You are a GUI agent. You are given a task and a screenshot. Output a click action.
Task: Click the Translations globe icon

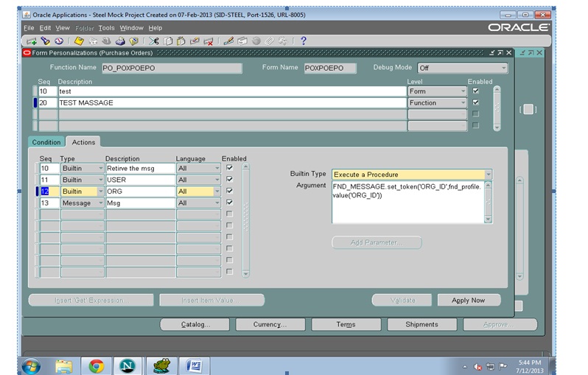256,41
